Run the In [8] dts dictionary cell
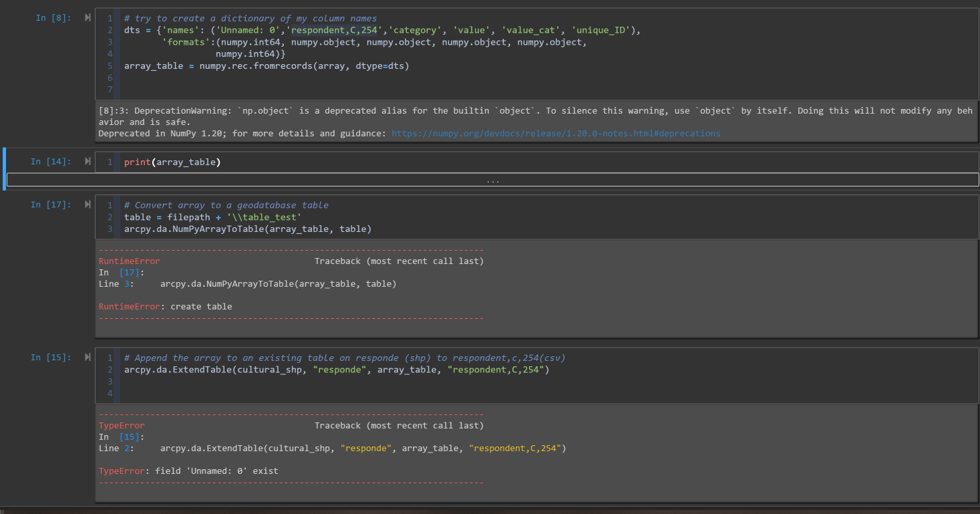The image size is (980, 514). 88,18
